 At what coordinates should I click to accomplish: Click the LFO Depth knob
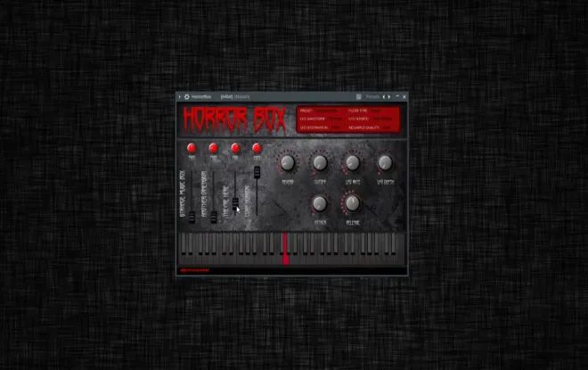pos(385,163)
